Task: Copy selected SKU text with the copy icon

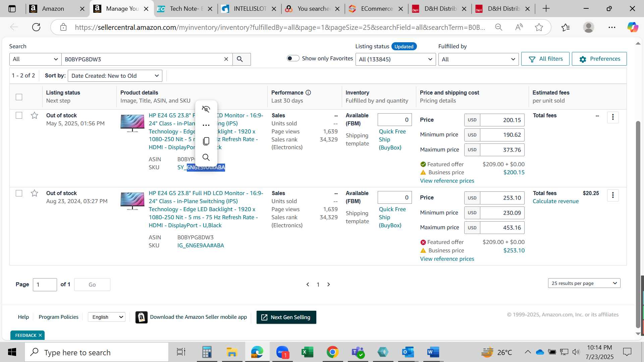Action: [206, 141]
